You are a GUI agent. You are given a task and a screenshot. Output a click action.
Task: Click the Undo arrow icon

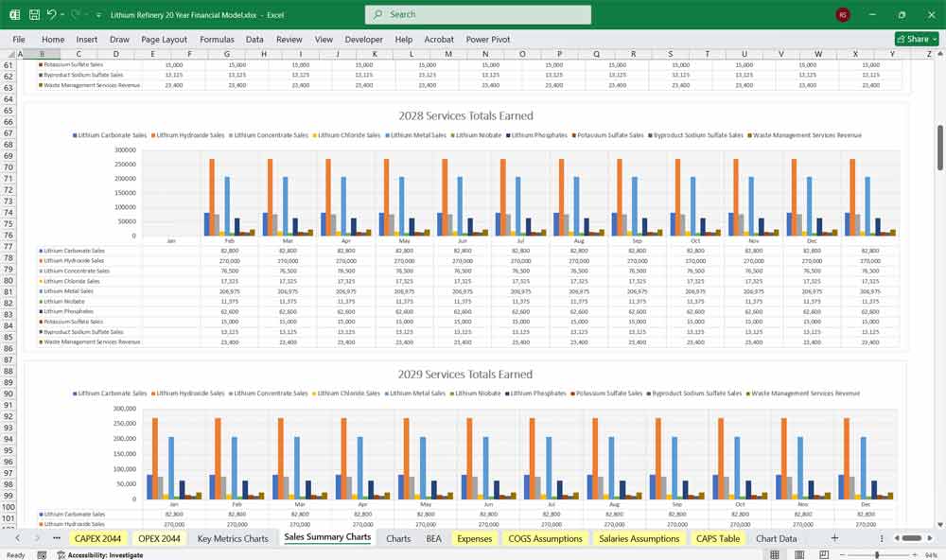point(52,15)
